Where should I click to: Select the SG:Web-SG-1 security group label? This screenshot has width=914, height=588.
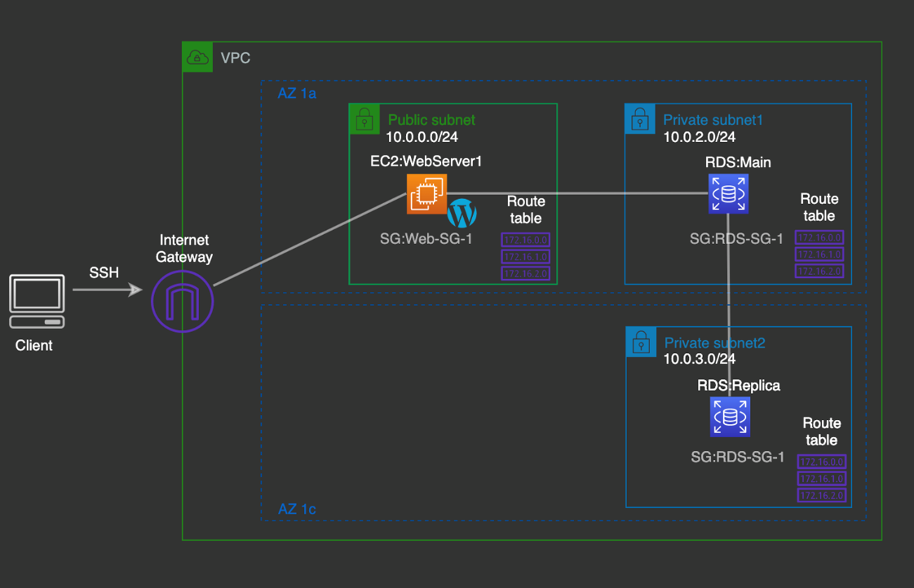click(426, 239)
